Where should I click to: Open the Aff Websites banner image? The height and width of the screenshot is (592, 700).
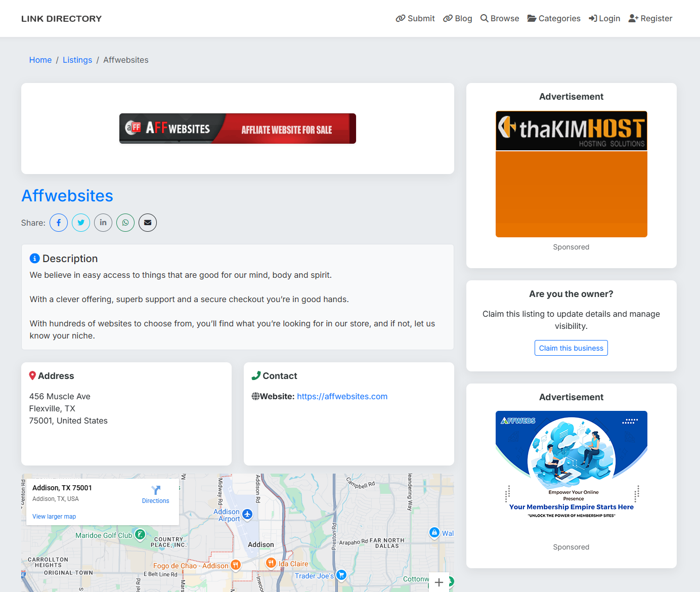coord(238,129)
